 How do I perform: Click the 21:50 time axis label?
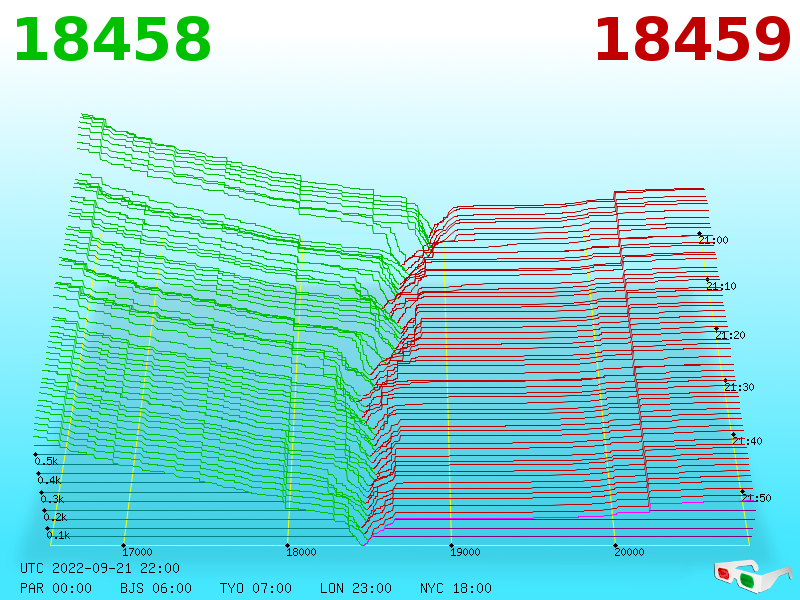tap(756, 498)
